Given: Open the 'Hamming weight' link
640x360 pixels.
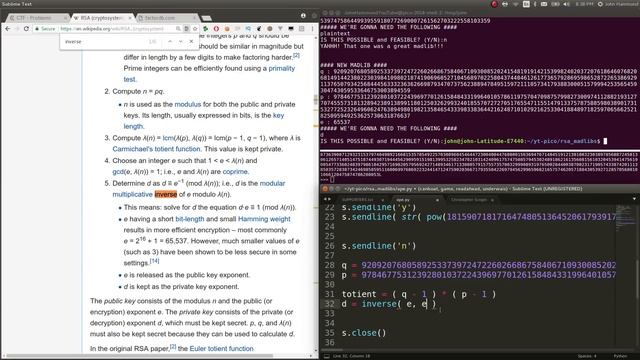Looking at the screenshot, I should tap(264, 219).
